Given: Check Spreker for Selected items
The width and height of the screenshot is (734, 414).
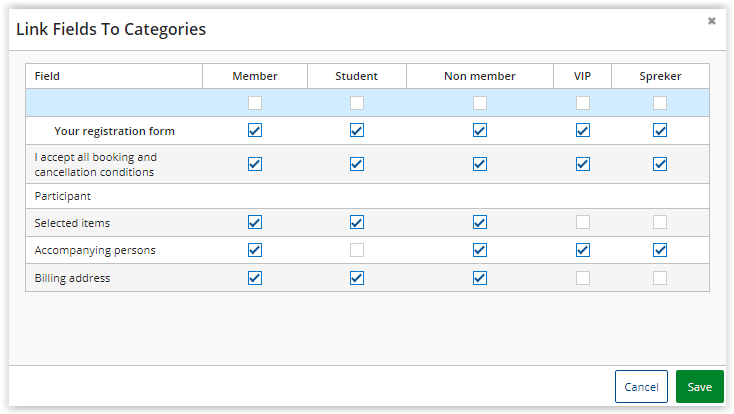Looking at the screenshot, I should 660,222.
